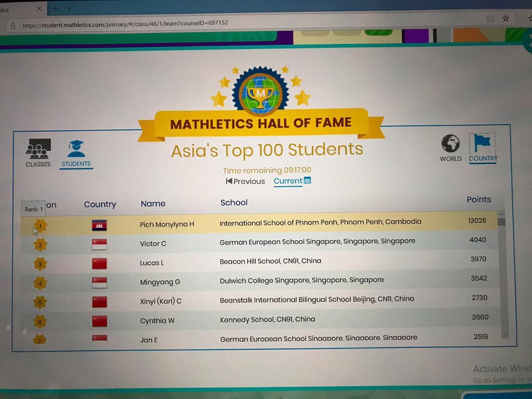Click the China flag beside Xinyi (Karl) C
Viewport: 532px width, 399px height.
(x=99, y=302)
